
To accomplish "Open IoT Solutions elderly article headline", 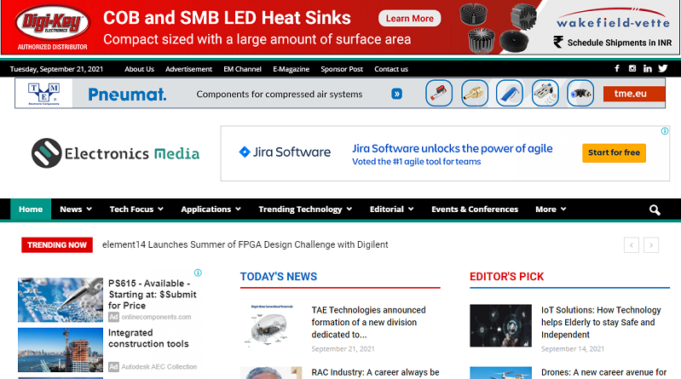I will click(x=601, y=322).
